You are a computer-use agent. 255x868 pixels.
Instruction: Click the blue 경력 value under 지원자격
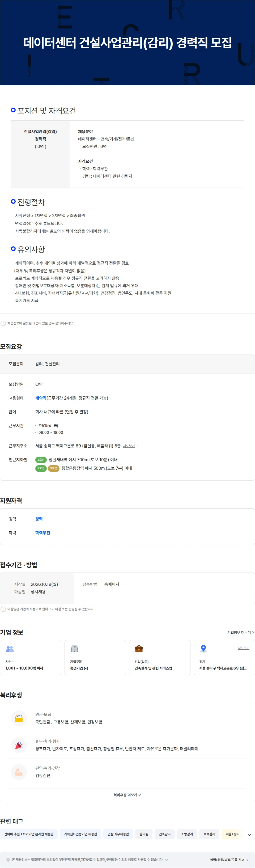click(x=39, y=519)
